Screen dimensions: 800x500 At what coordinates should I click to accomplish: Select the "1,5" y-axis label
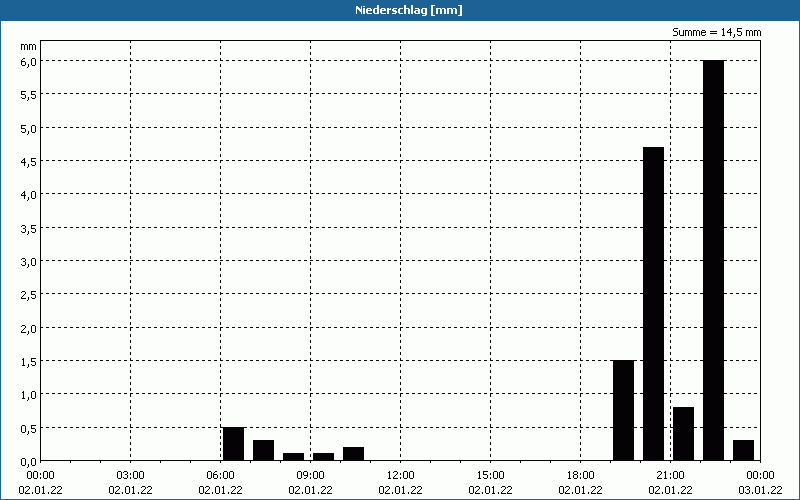click(29, 362)
